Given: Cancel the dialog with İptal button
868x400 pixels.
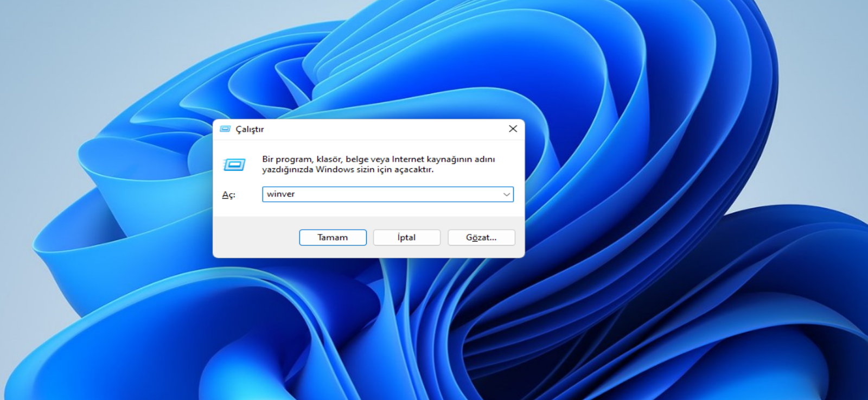Looking at the screenshot, I should [x=407, y=237].
